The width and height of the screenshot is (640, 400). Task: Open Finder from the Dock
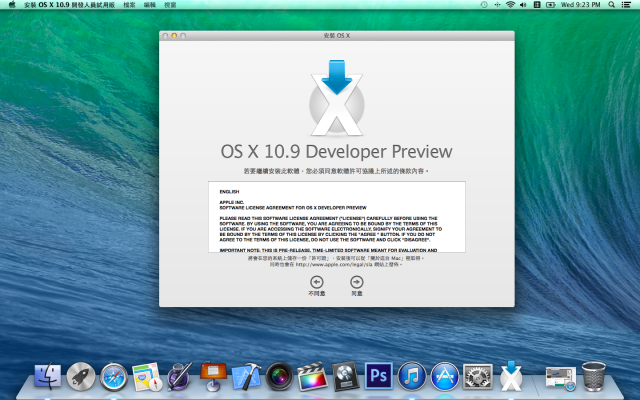pyautogui.click(x=47, y=376)
